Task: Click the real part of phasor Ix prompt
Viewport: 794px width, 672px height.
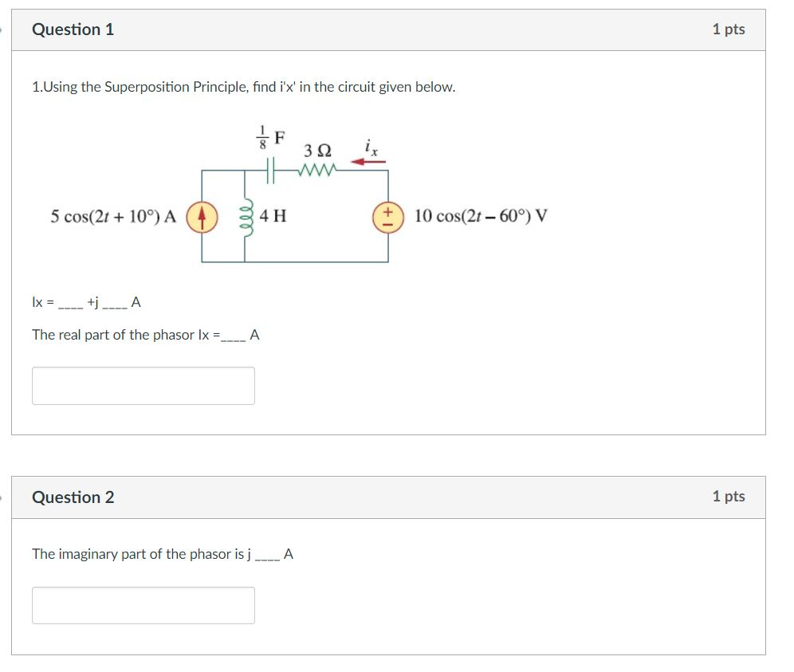Action: pyautogui.click(x=146, y=334)
